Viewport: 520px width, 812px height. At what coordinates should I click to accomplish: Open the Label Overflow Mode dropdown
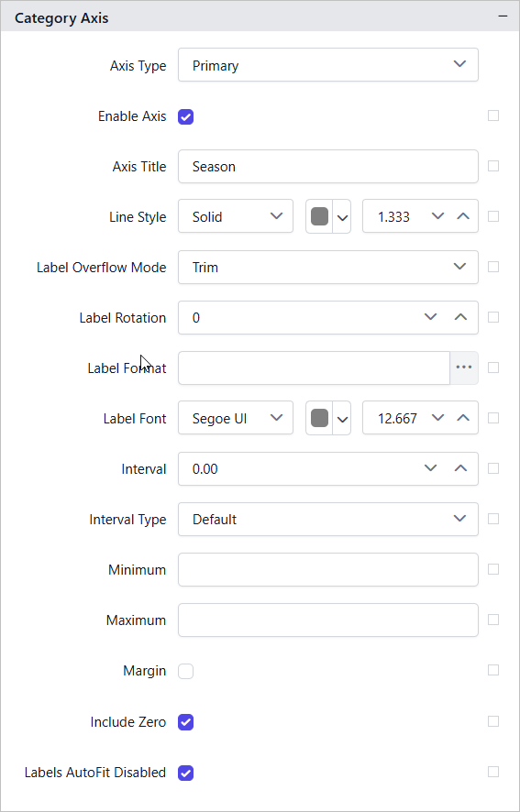coord(327,268)
